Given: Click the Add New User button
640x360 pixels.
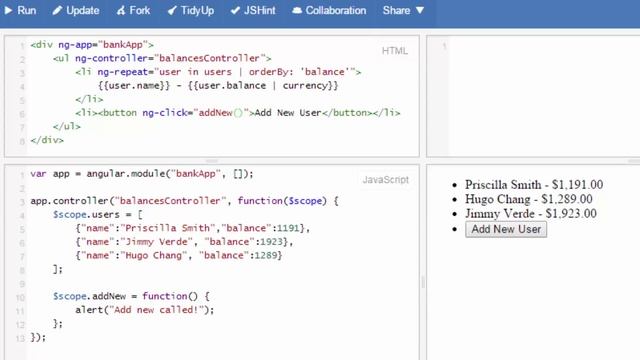Looking at the screenshot, I should (x=506, y=229).
